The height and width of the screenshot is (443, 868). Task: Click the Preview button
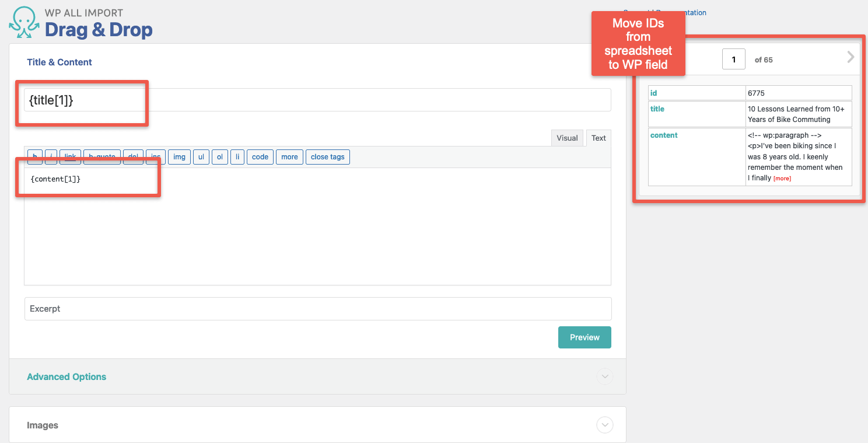pos(584,337)
